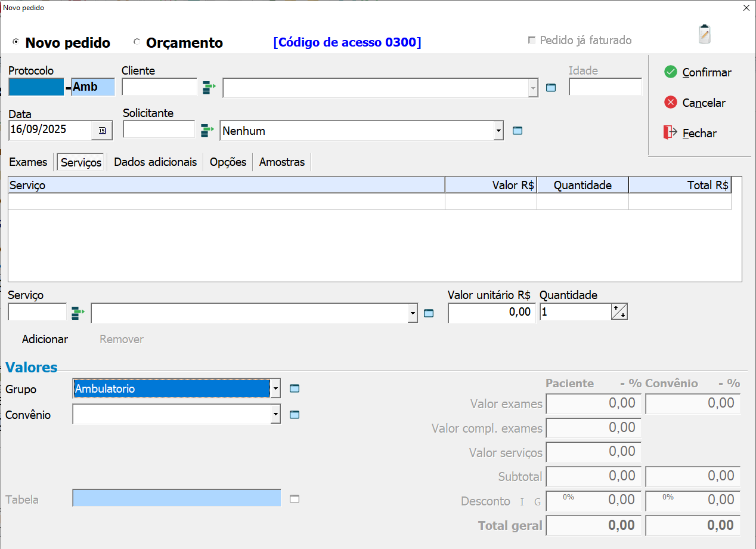Expand the Solicitante Nenhum dropdown
The width and height of the screenshot is (756, 549).
pyautogui.click(x=498, y=131)
